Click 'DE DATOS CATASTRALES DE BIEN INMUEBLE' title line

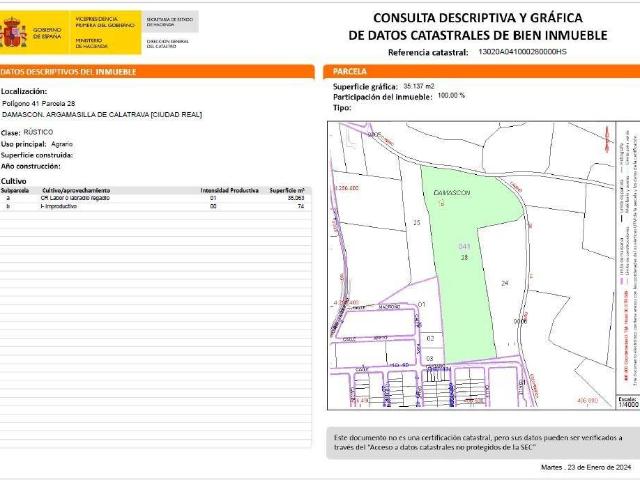click(478, 36)
